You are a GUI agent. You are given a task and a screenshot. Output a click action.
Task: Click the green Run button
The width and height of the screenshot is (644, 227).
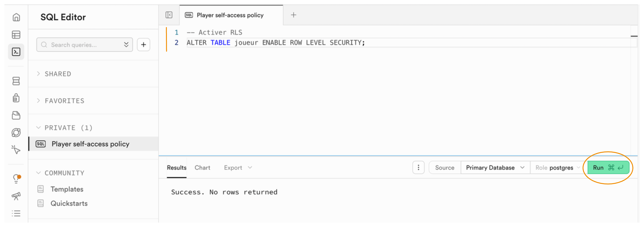point(608,168)
